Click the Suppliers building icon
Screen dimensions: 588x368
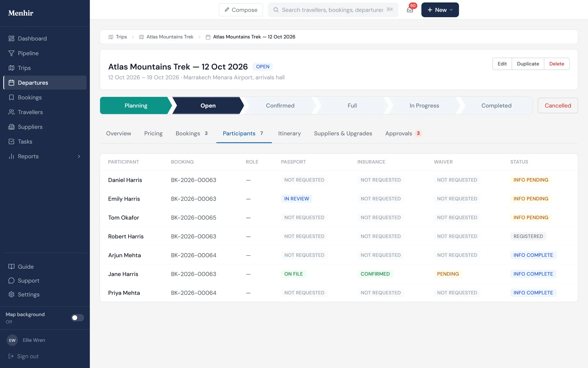pyautogui.click(x=12, y=127)
